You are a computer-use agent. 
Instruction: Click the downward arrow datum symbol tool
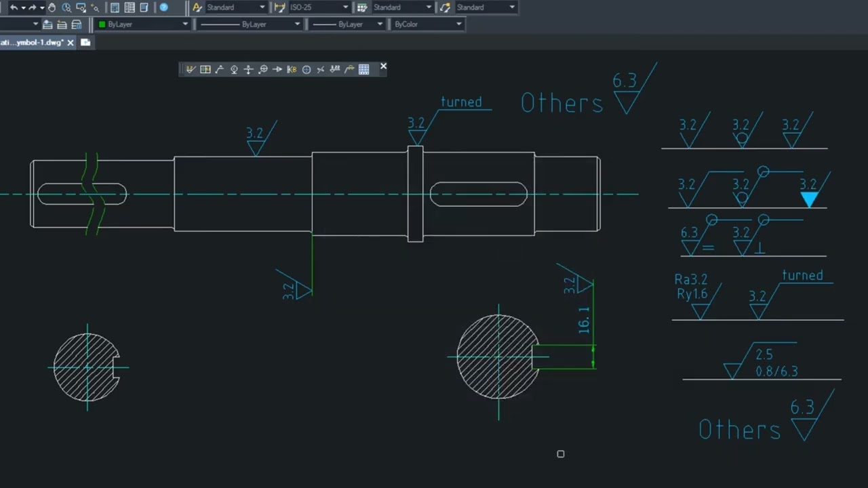click(x=248, y=69)
